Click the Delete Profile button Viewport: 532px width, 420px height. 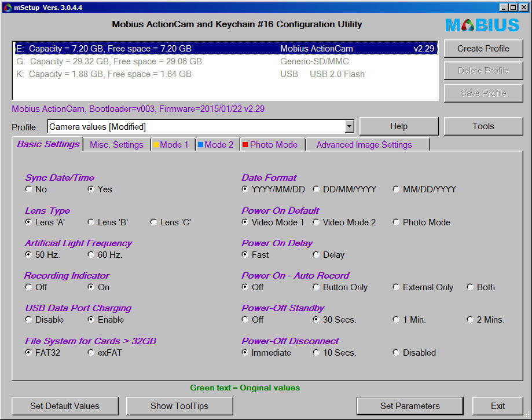(x=483, y=71)
